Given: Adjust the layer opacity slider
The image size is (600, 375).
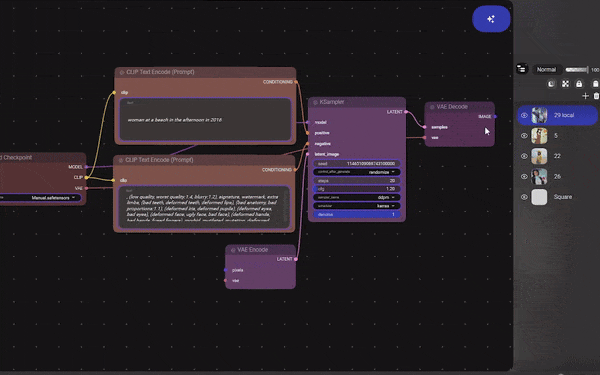Looking at the screenshot, I should (577, 70).
